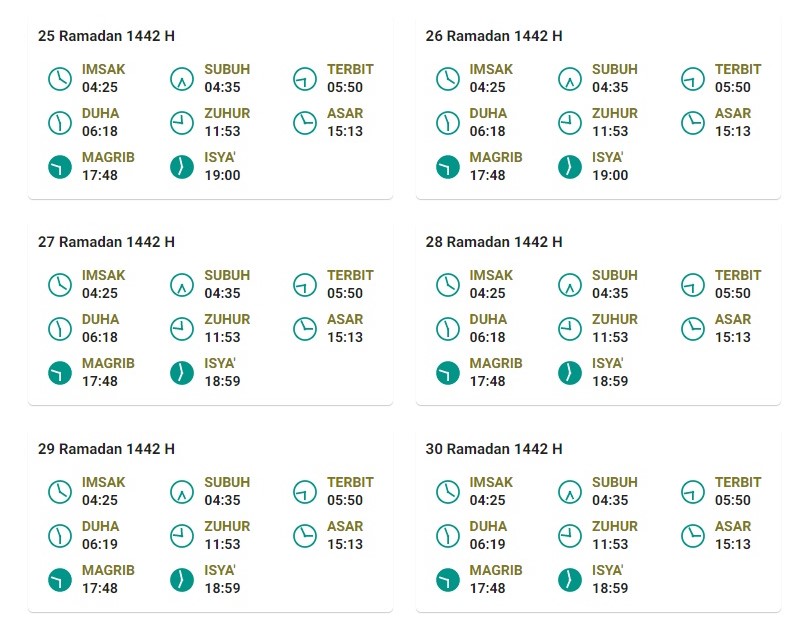Click the Asar clock icon for 30 Ramadan
This screenshot has height=627, width=805.
[x=693, y=536]
